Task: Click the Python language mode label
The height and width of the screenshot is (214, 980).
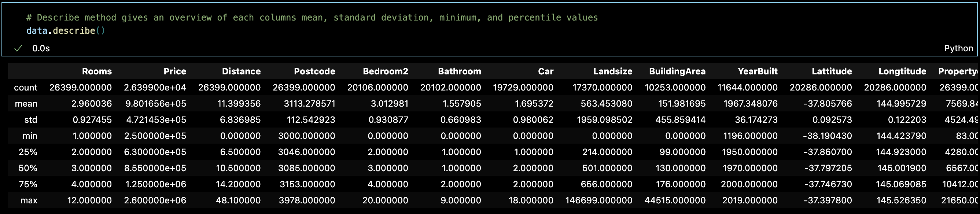Action: tap(958, 48)
